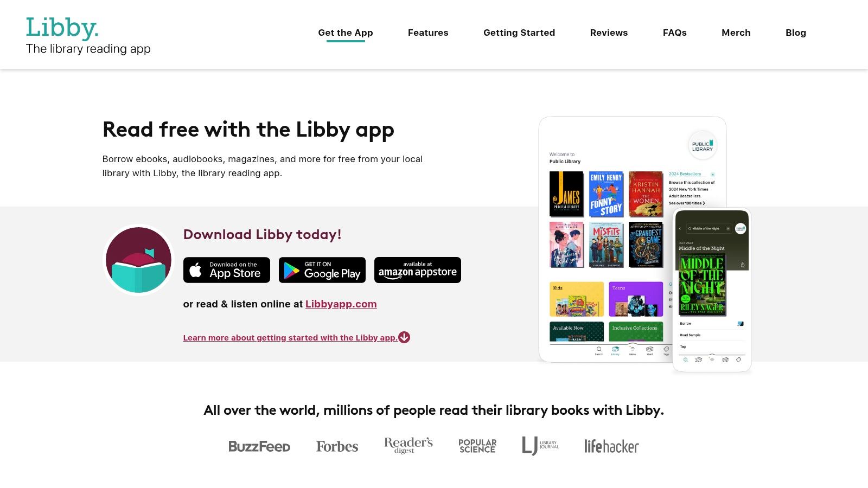
Task: Tap the Menu icon with notification dot
Action: (x=633, y=349)
